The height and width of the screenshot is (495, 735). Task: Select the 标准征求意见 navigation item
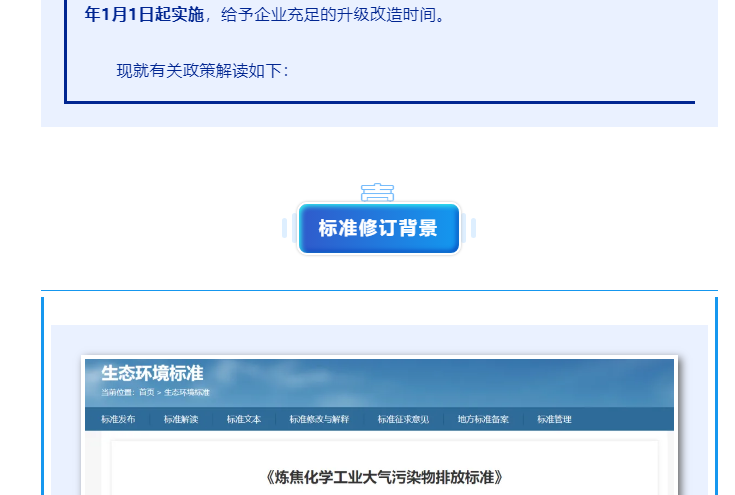click(x=403, y=419)
